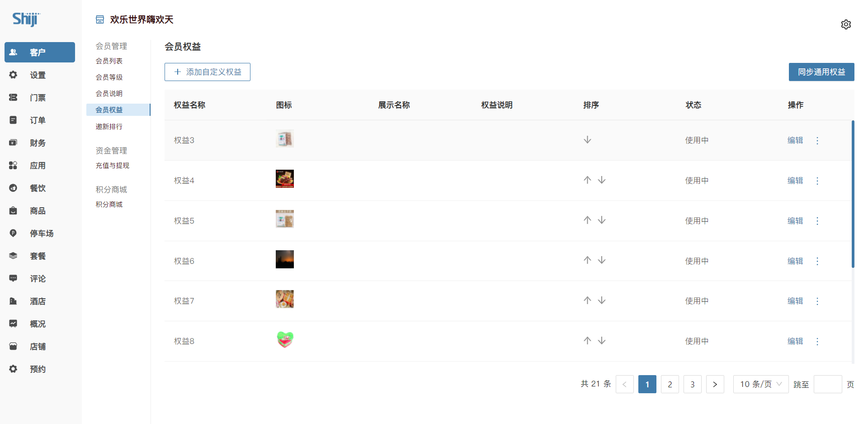Open the 10 条/页 page size dropdown
Image resolution: width=868 pixels, height=424 pixels.
tap(761, 384)
